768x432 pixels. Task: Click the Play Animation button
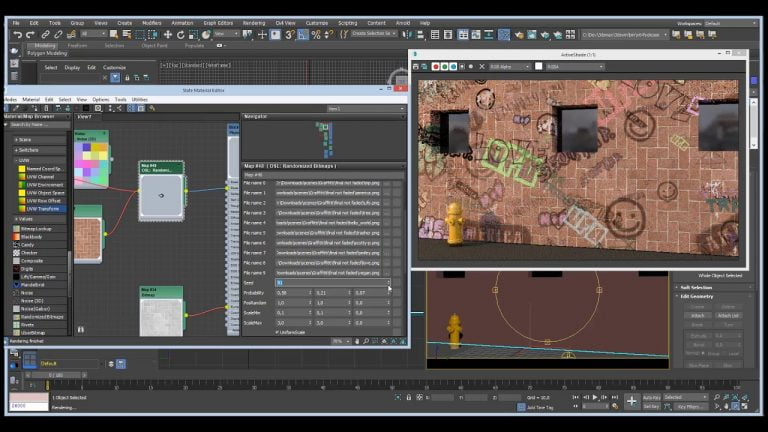tap(595, 397)
